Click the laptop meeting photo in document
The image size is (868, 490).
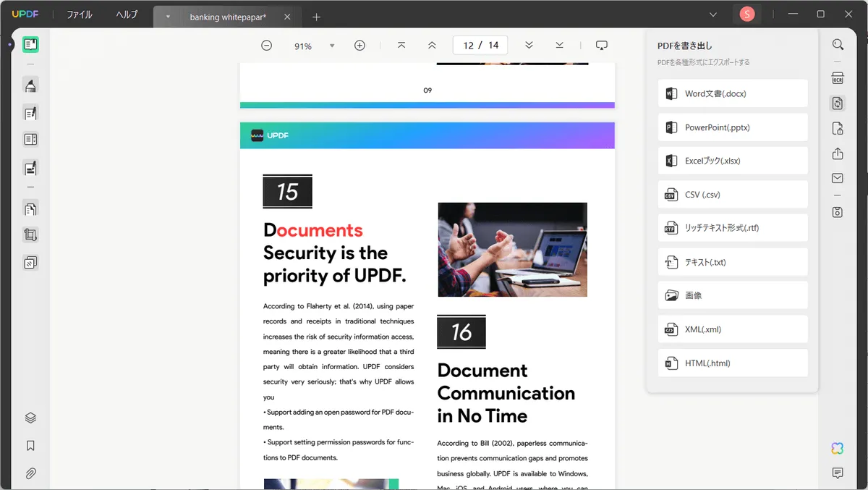point(512,250)
